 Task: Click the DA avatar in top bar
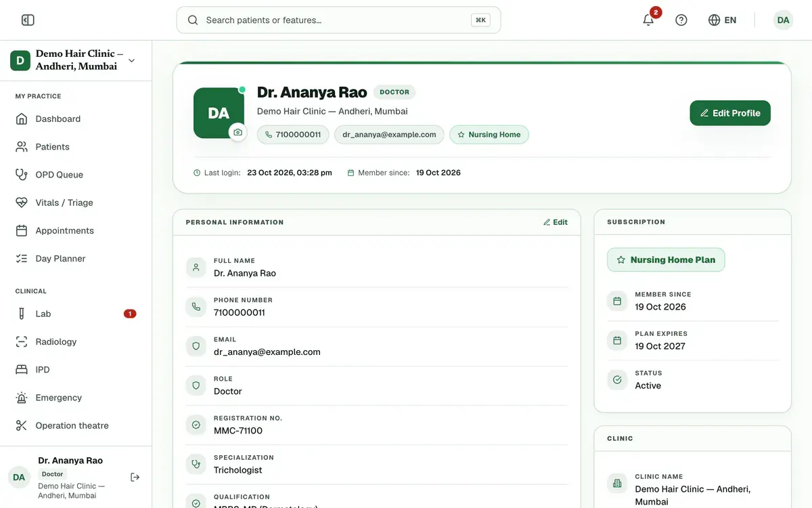pyautogui.click(x=783, y=20)
